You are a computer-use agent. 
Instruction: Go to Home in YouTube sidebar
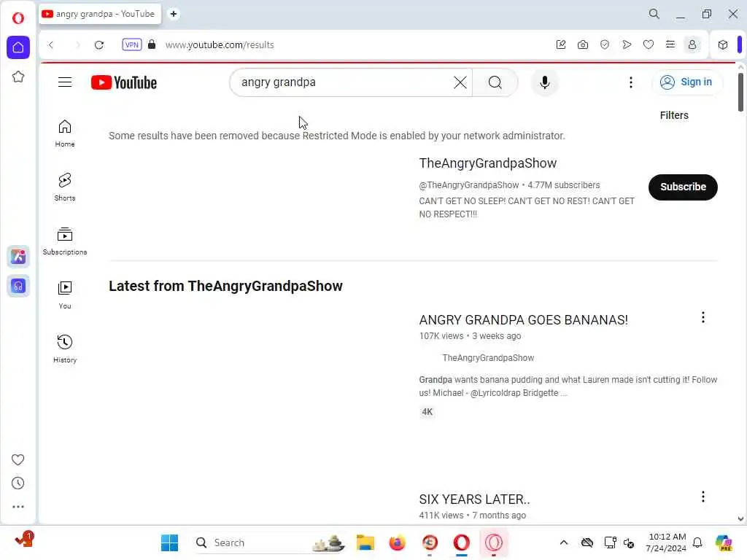pyautogui.click(x=65, y=133)
